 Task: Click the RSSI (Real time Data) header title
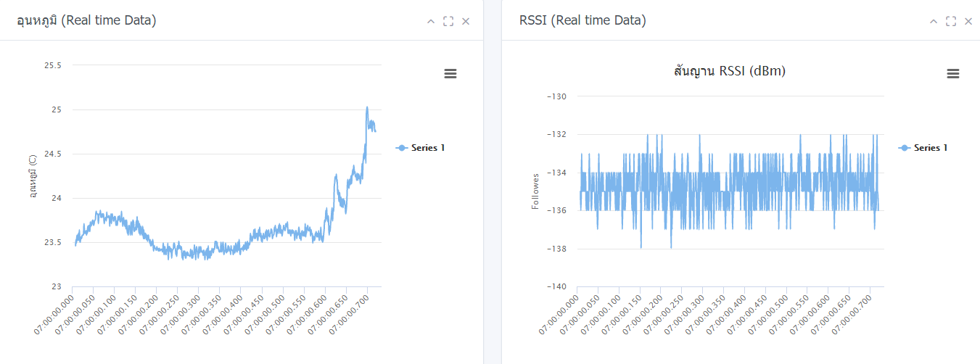point(582,21)
